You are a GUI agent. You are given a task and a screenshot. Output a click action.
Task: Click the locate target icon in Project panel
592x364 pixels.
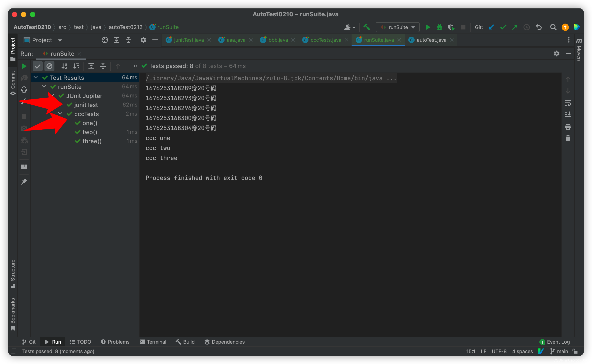105,40
